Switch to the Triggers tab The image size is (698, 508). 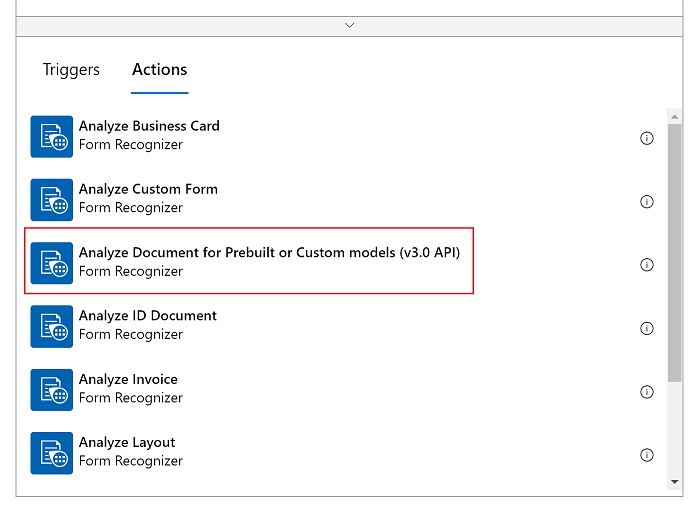coord(71,70)
